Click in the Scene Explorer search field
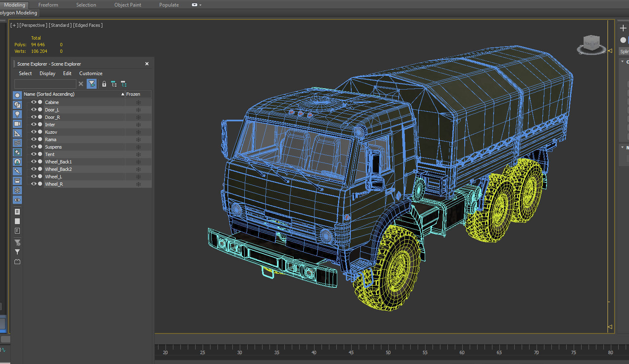The width and height of the screenshot is (629, 364). coord(45,84)
